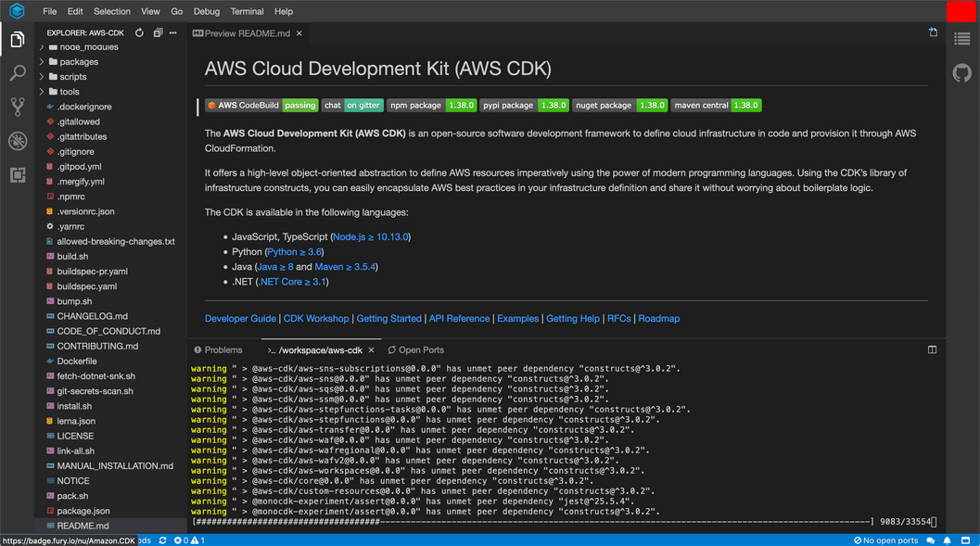Viewport: 980px width, 546px height.
Task: Click the Node.js ≥ 10.13.0 link
Action: (371, 236)
